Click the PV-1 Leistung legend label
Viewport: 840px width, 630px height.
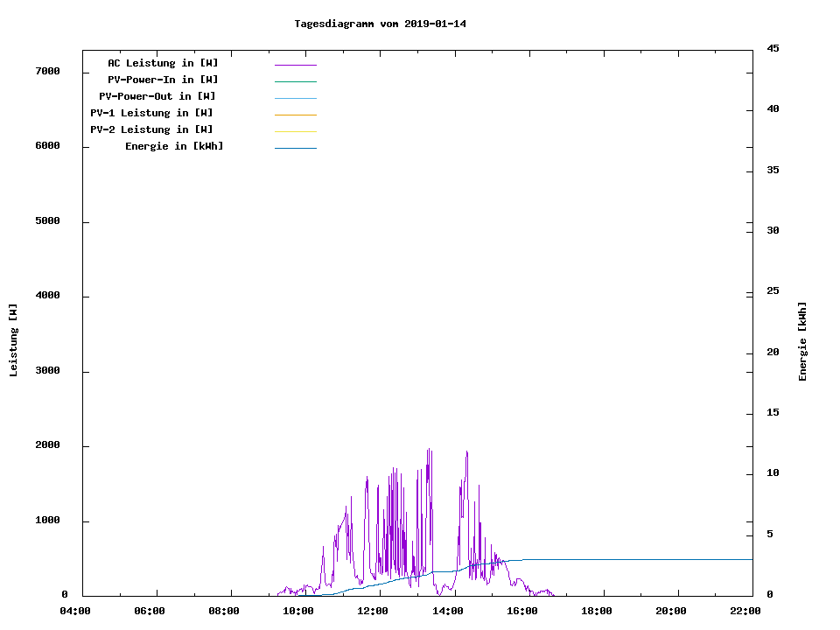tap(151, 113)
